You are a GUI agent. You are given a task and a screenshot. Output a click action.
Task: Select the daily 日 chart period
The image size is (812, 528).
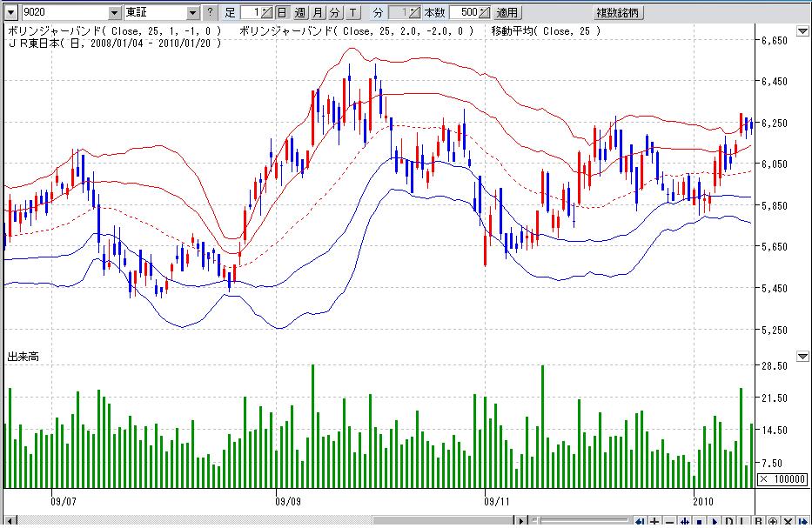click(x=282, y=12)
